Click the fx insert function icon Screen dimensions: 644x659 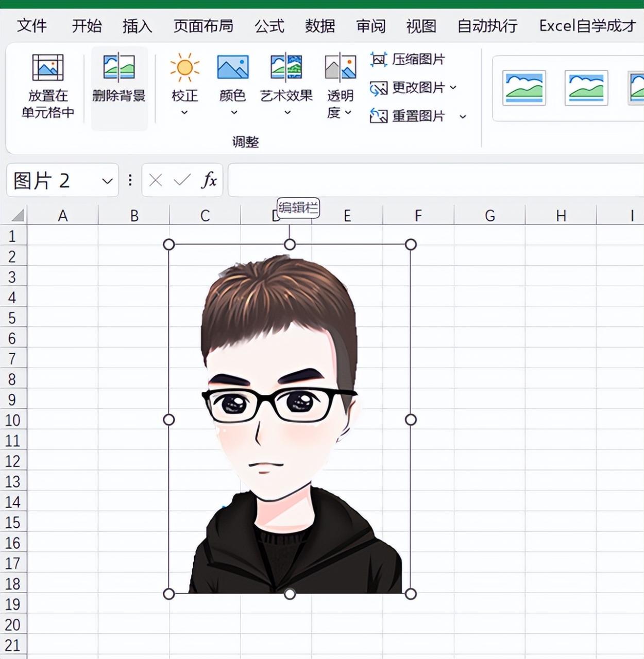pyautogui.click(x=209, y=180)
